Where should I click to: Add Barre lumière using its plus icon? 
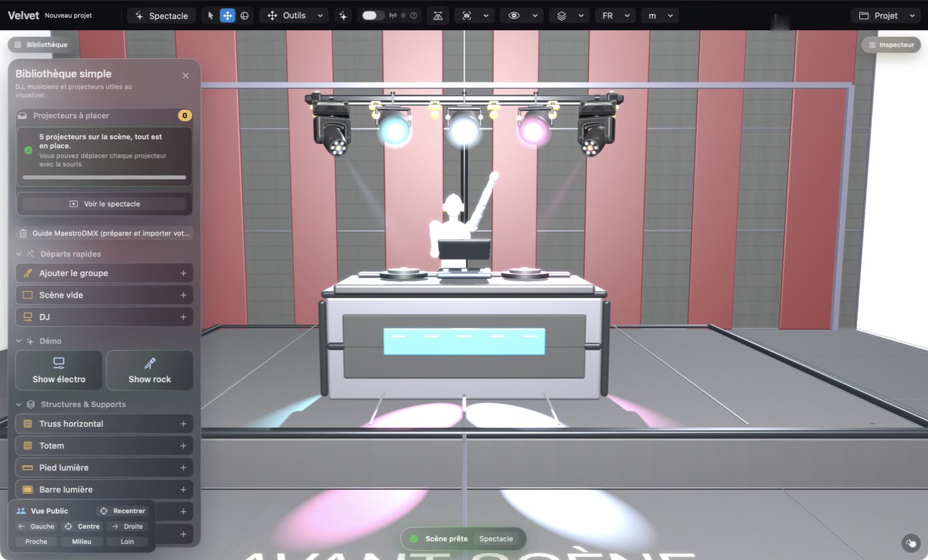(x=183, y=490)
